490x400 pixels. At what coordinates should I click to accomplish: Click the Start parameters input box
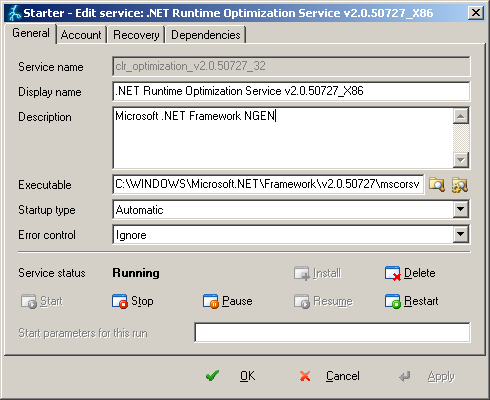tap(332, 332)
